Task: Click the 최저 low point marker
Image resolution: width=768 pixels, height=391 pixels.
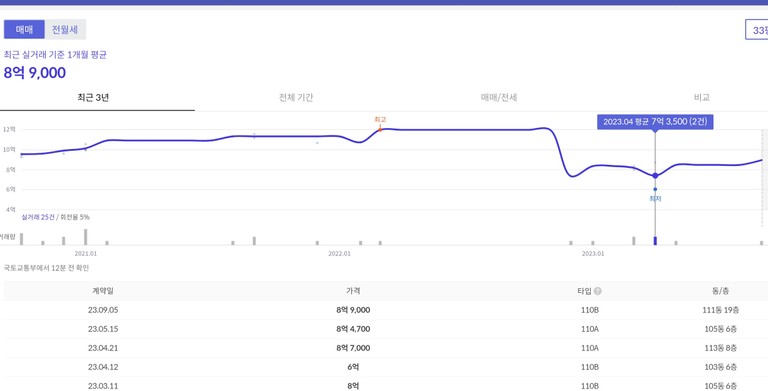Action: (655, 189)
